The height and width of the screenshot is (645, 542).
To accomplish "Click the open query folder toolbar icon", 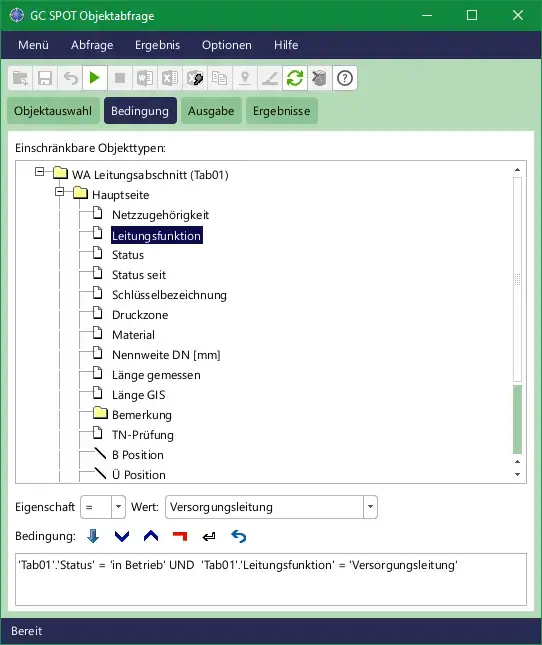I will pyautogui.click(x=20, y=78).
